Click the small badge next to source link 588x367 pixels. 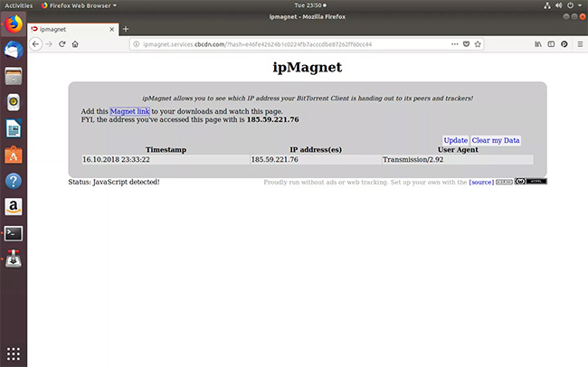point(504,182)
